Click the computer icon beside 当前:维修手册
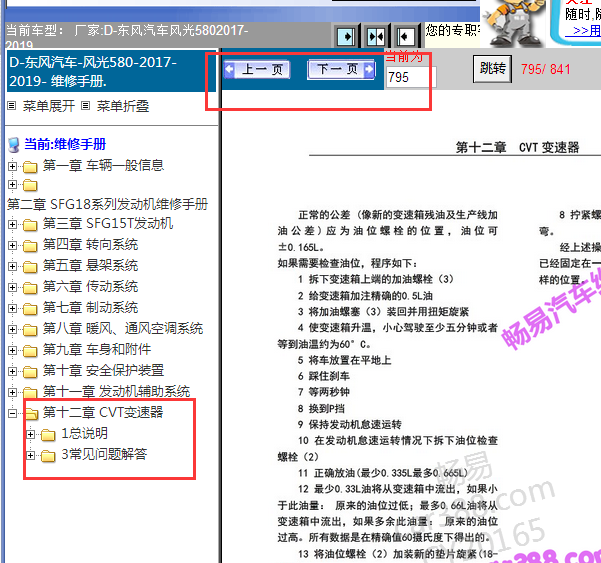Screen dimensions: 601x563 tap(14, 145)
